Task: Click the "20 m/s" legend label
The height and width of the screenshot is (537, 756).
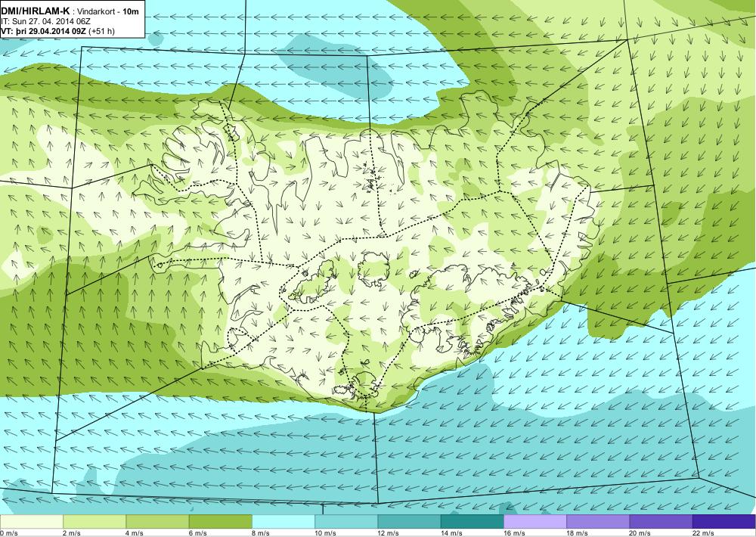Action: tap(640, 533)
